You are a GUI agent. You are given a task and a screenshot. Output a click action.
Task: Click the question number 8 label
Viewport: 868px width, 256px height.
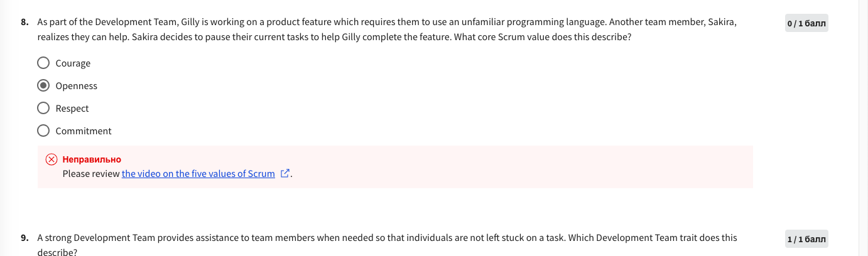(x=24, y=22)
